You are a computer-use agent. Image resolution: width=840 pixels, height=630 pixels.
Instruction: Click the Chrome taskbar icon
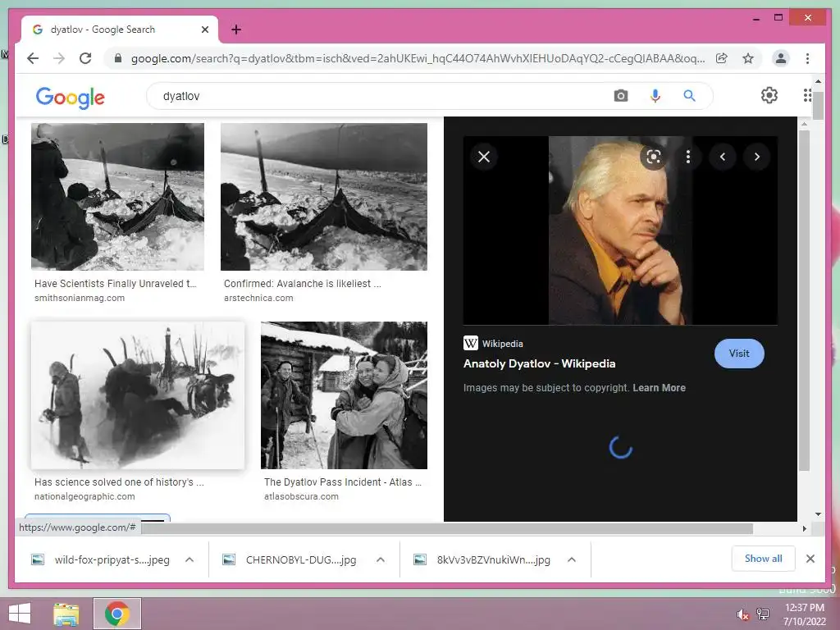coord(117,614)
